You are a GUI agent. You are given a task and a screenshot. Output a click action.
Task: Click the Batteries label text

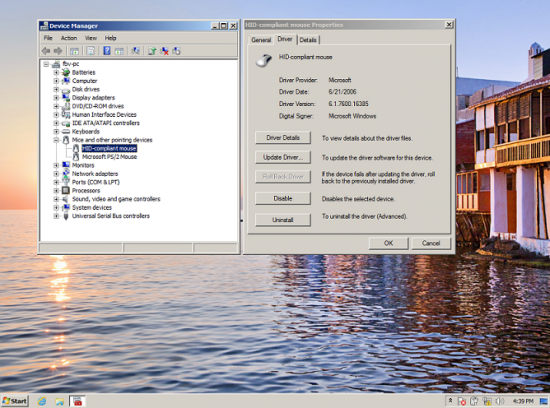(83, 73)
